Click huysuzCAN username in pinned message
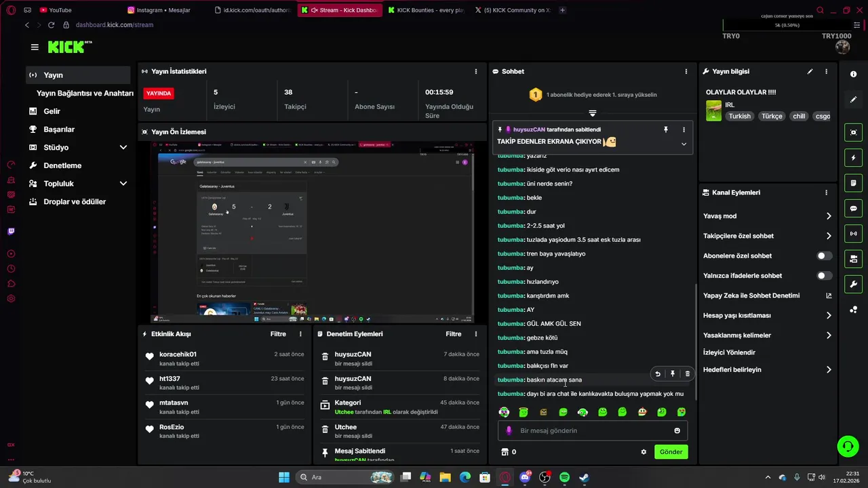Screen dimensions: 868x488 528,129
